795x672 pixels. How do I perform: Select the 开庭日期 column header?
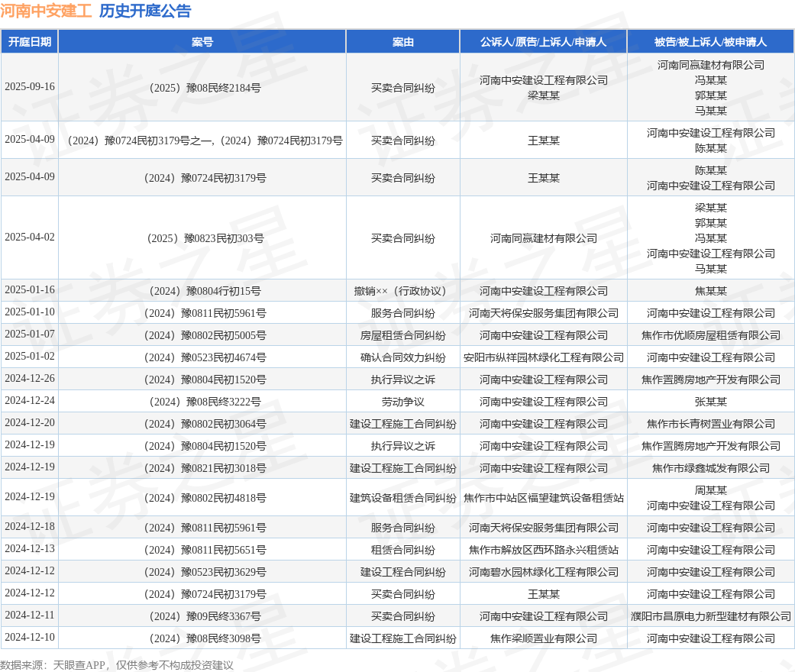click(x=30, y=42)
